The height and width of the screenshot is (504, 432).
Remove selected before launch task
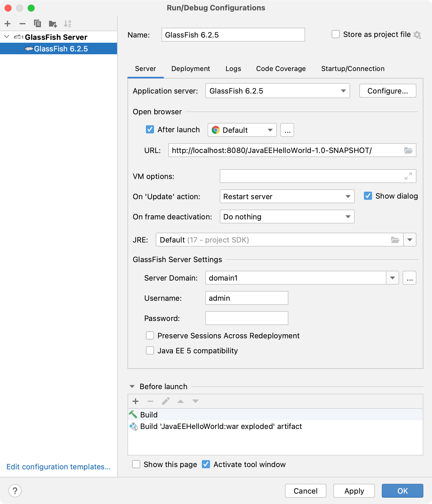(151, 401)
